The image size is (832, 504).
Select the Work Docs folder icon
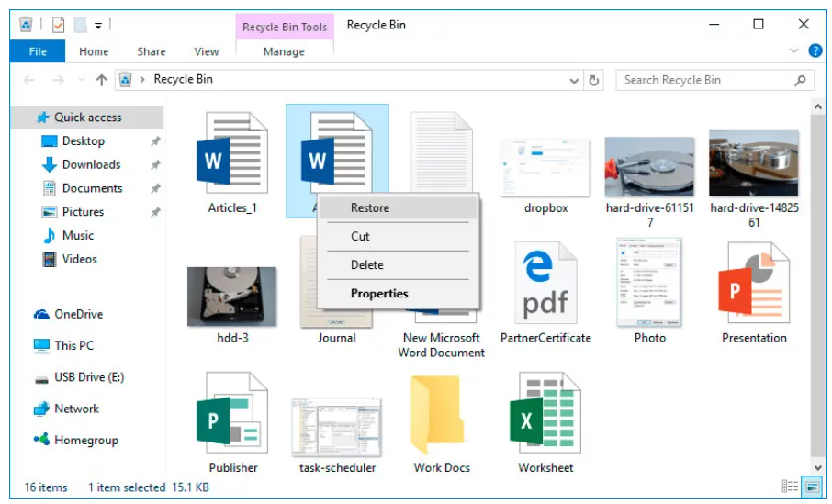point(438,415)
